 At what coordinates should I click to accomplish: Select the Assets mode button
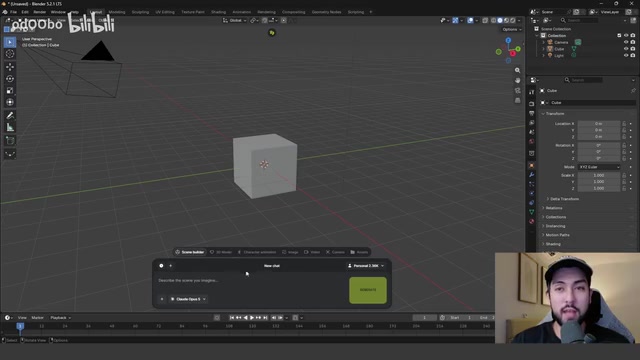coord(360,252)
